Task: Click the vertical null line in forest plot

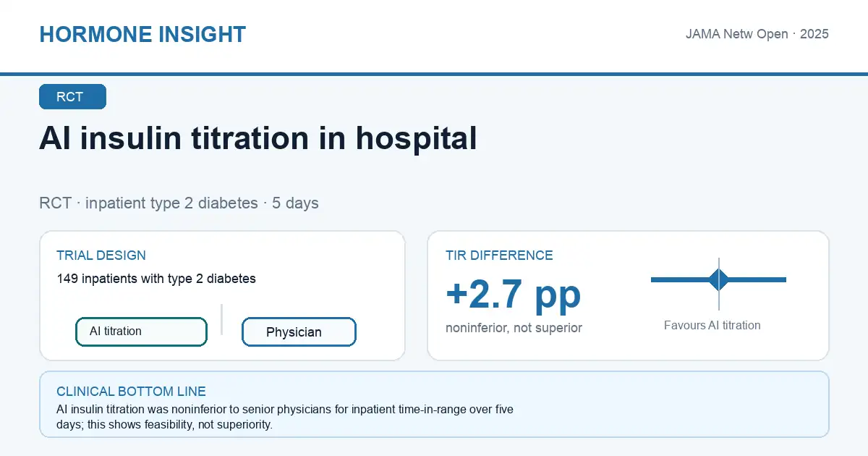Action: pos(719,284)
